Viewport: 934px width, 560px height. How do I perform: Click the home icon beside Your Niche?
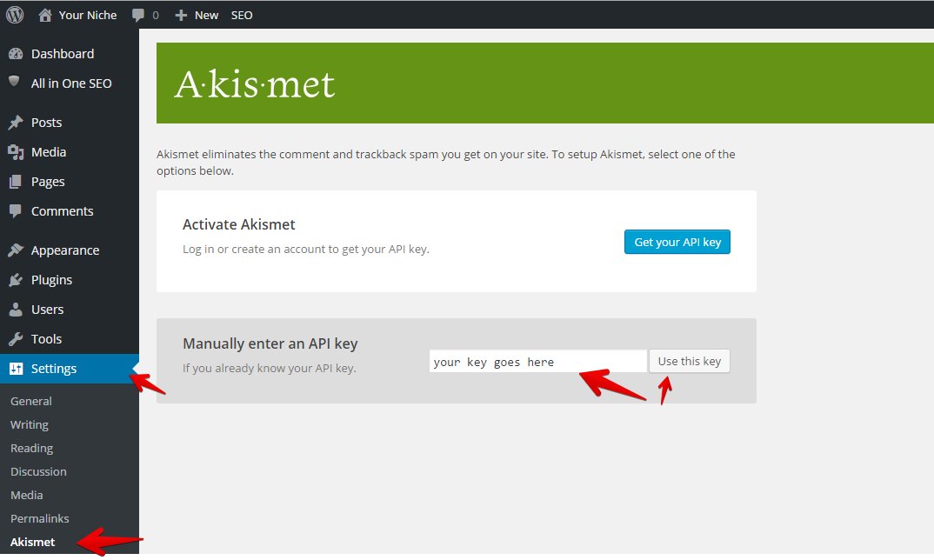coord(45,15)
